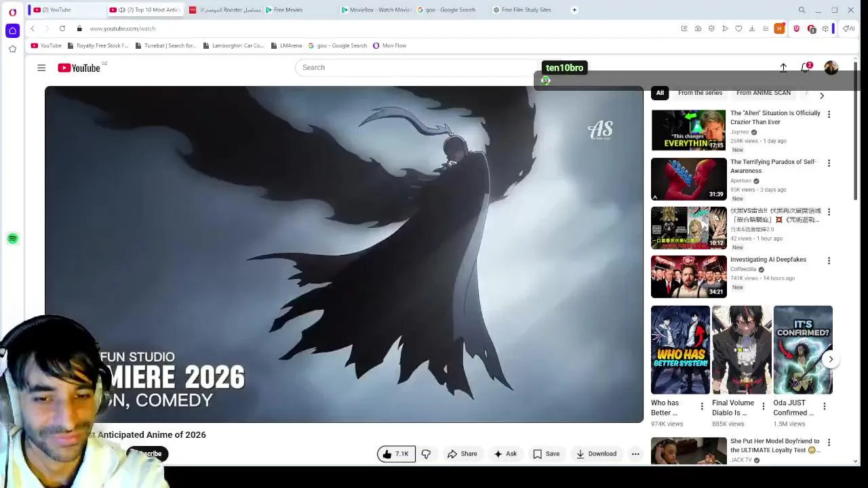Switch to Free Film Study Sites tab
The width and height of the screenshot is (868, 488).
pos(526,10)
